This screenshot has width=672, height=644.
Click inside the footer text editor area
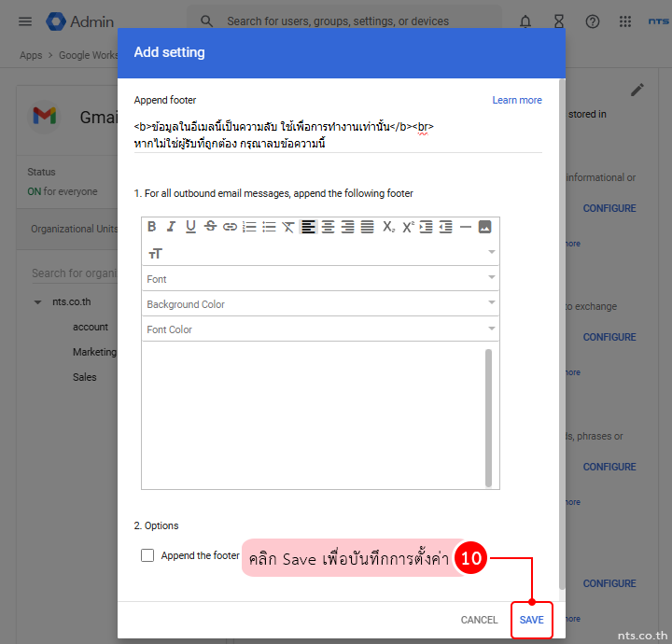click(x=314, y=415)
